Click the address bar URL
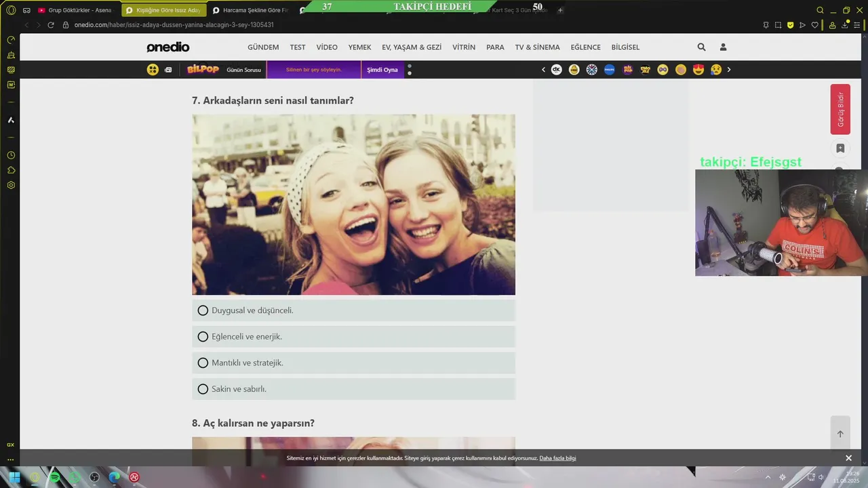The width and height of the screenshot is (868, 488). pos(174,25)
